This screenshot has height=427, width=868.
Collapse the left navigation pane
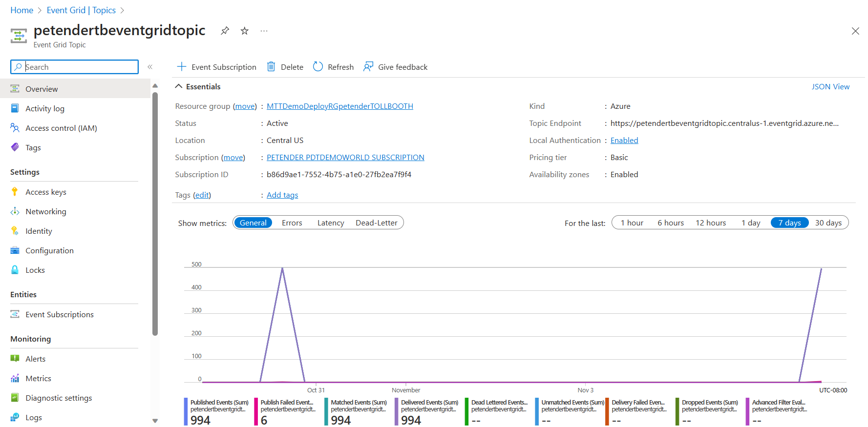pos(150,67)
